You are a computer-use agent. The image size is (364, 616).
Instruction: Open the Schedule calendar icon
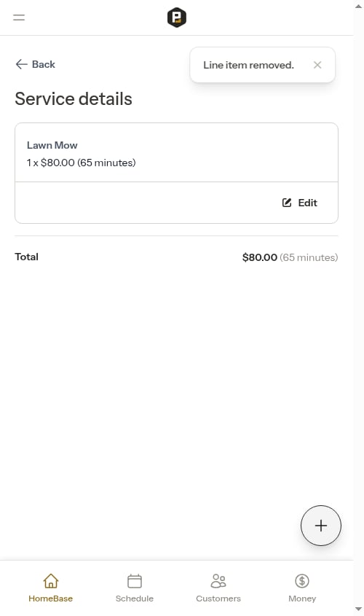pyautogui.click(x=135, y=580)
